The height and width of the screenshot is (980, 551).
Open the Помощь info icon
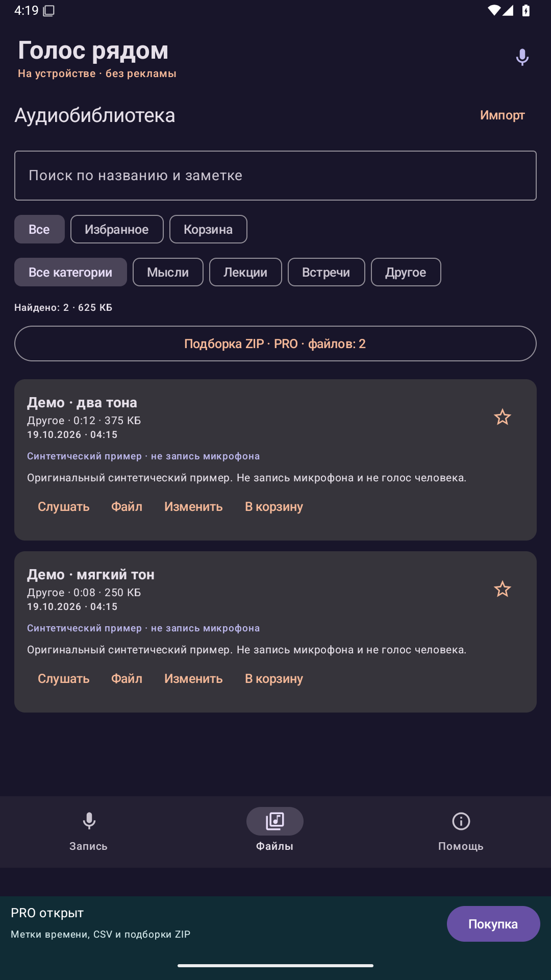tap(461, 821)
